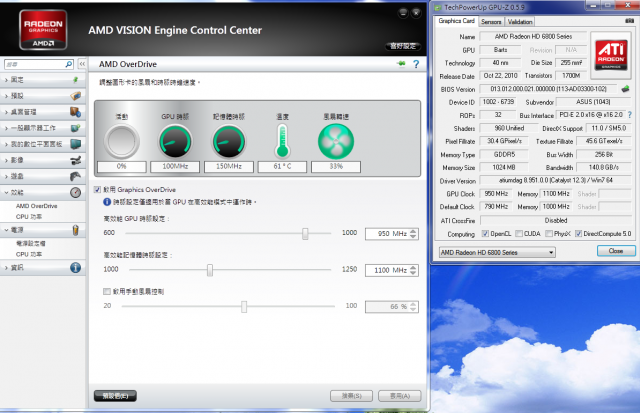640x413 pixels.
Task: Expand the presets section in sidebar
Action: point(6,96)
